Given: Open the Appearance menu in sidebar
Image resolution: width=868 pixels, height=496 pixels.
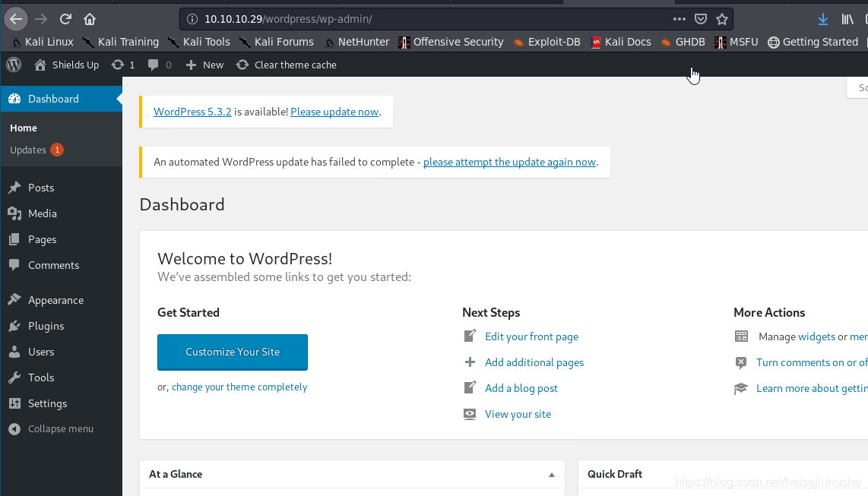Looking at the screenshot, I should (x=61, y=300).
